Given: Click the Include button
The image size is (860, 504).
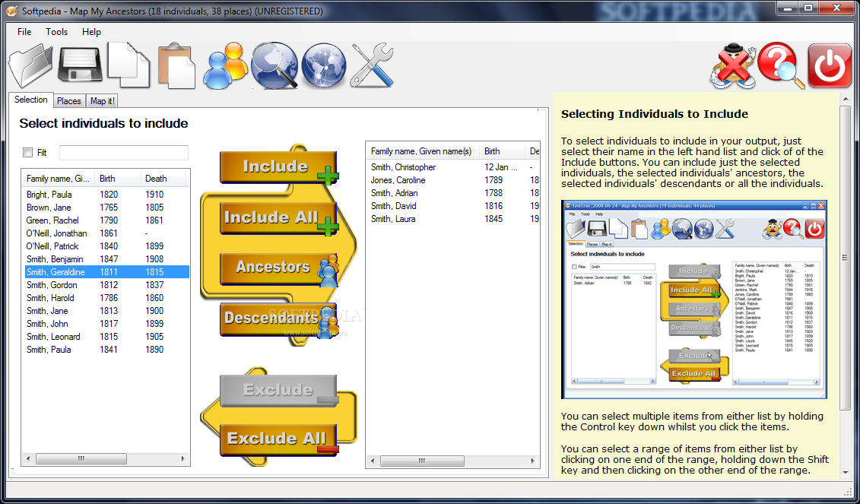Looking at the screenshot, I should [x=278, y=166].
